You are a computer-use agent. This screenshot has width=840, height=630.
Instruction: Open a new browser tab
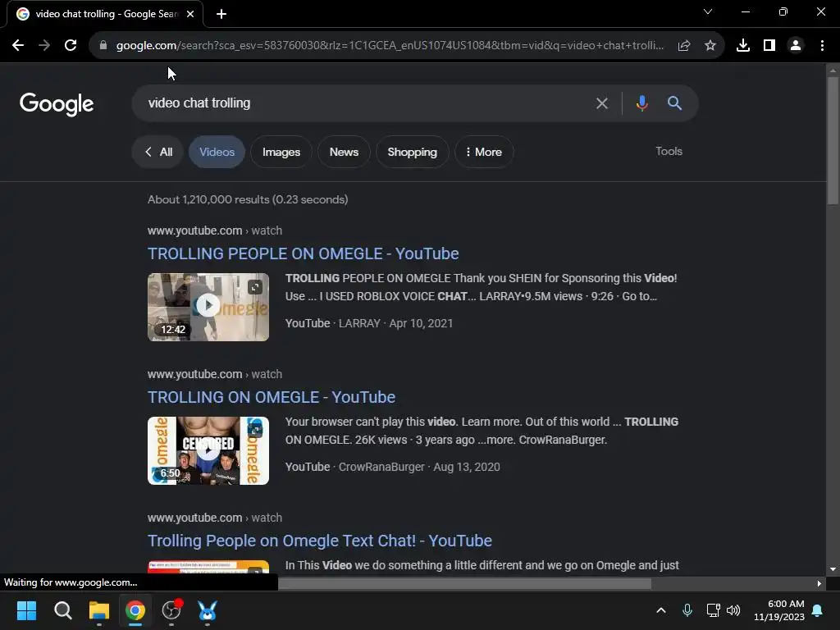pyautogui.click(x=221, y=14)
